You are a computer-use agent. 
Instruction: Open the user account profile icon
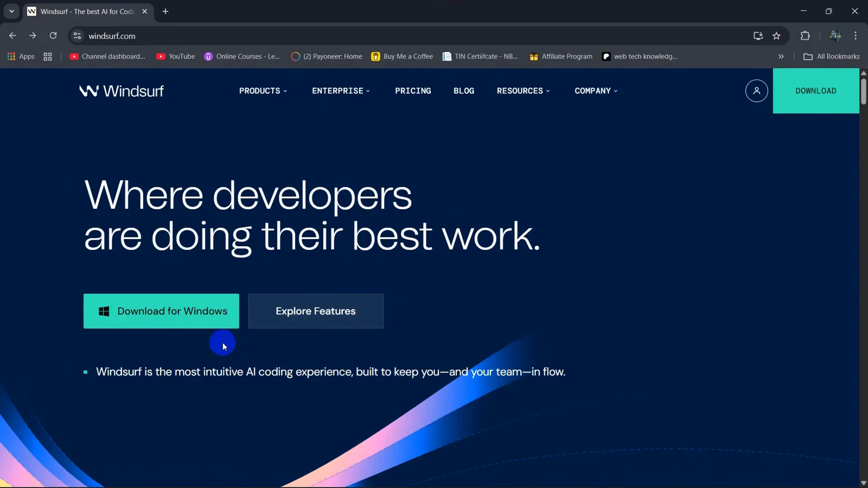[x=756, y=91]
